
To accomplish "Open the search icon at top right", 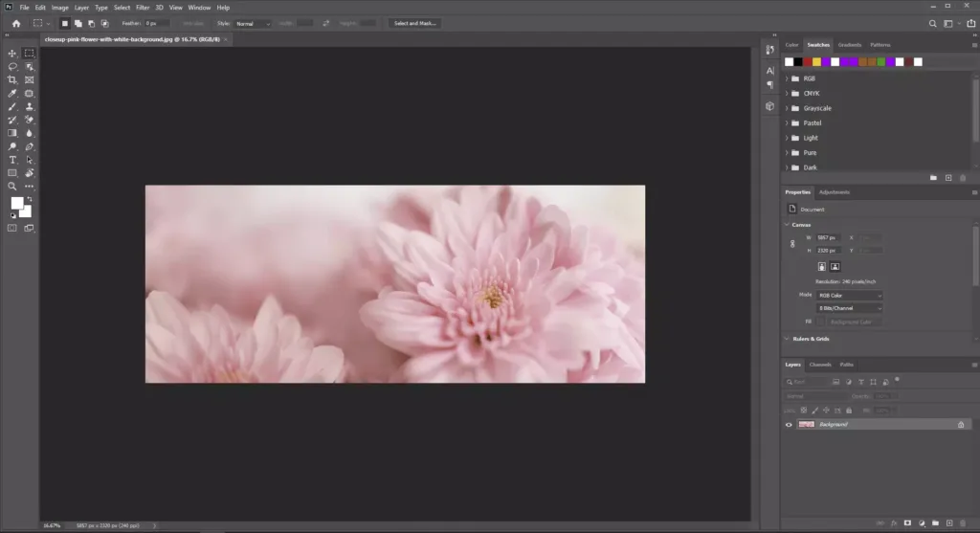I will pyautogui.click(x=932, y=24).
